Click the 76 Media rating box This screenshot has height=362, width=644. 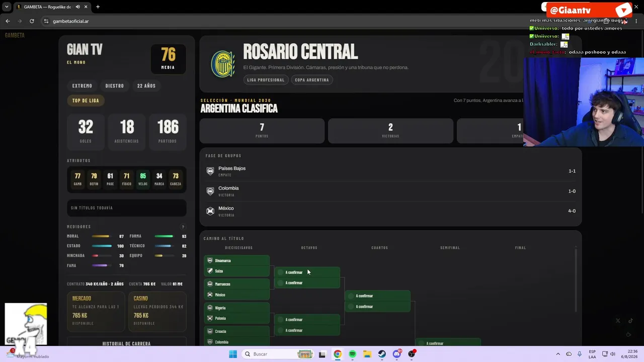tap(168, 59)
